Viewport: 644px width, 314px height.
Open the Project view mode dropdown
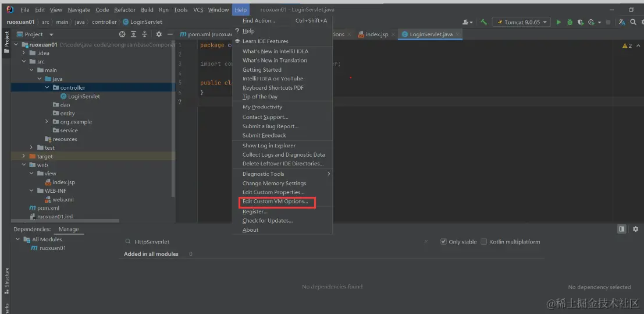click(x=51, y=34)
